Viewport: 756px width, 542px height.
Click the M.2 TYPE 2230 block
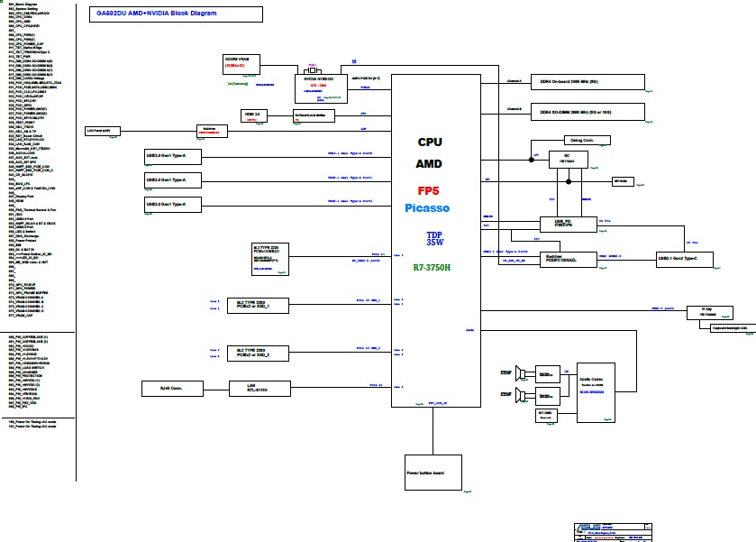click(270, 259)
